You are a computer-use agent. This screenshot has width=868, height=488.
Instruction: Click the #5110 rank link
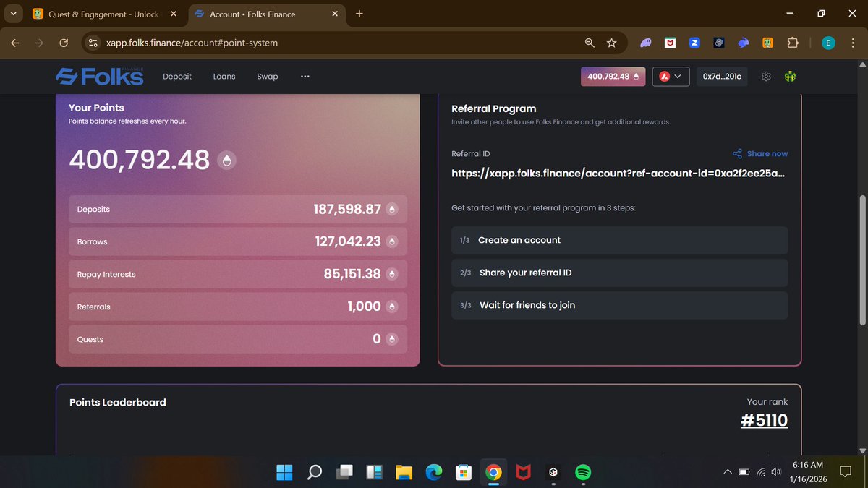point(765,420)
